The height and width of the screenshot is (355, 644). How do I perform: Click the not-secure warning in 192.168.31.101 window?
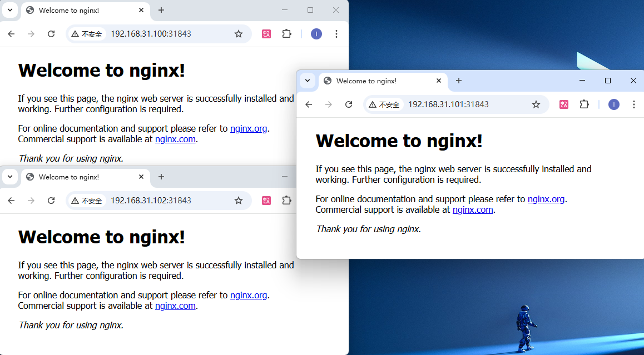pos(384,104)
